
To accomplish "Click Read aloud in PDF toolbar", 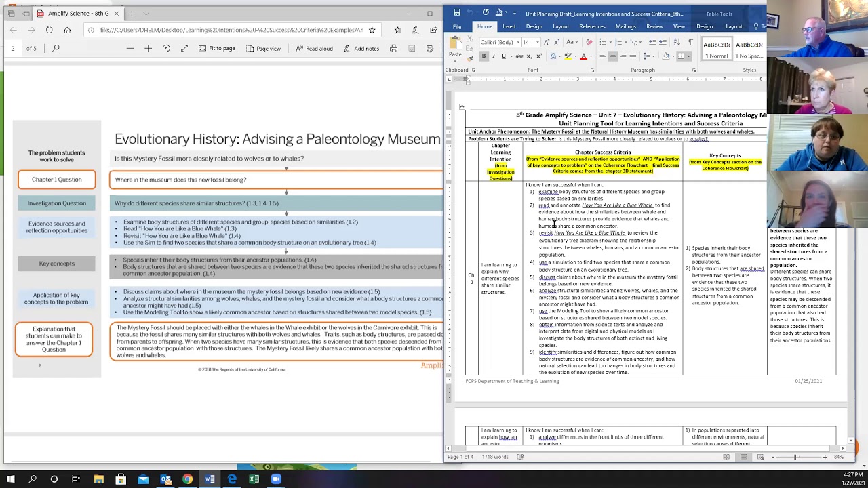I will 314,48.
